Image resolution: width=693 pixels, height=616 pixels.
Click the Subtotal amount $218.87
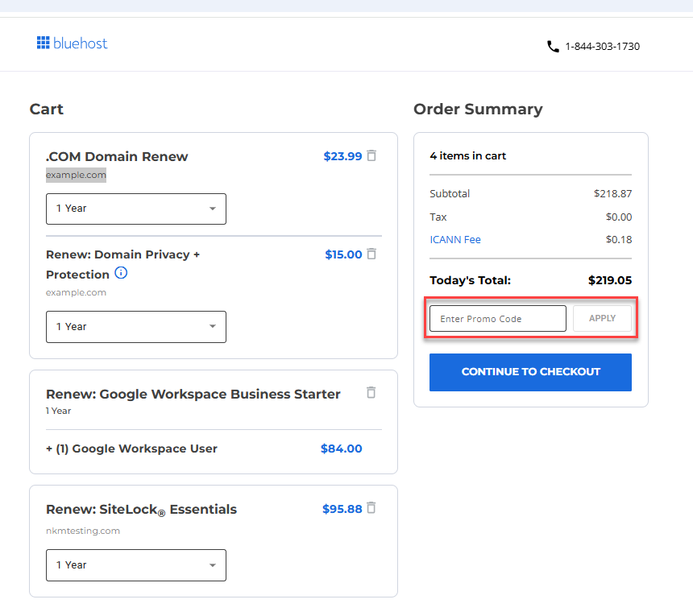[x=612, y=194]
